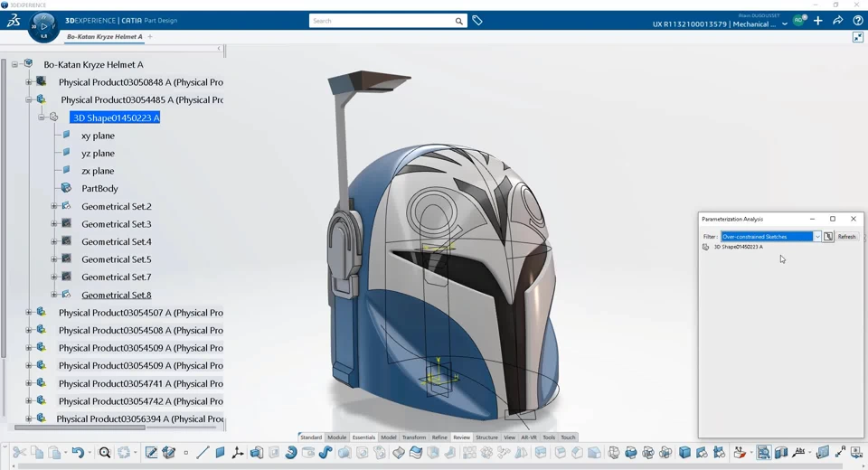Click the Share arrow icon
This screenshot has width=868, height=470.
pyautogui.click(x=837, y=21)
